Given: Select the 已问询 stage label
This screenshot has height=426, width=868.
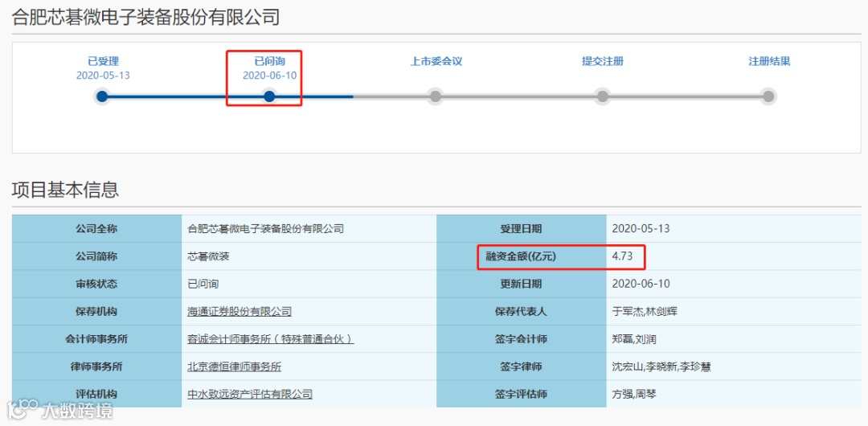Looking at the screenshot, I should click(269, 61).
